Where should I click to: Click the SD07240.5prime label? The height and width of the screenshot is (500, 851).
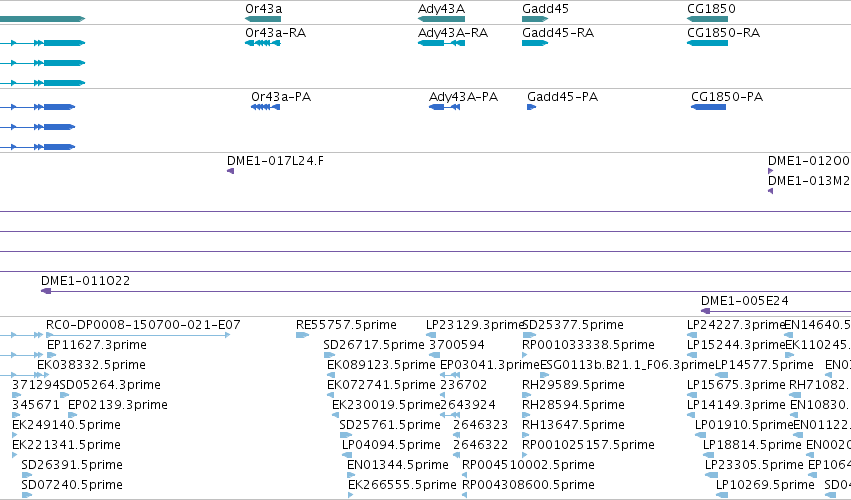pyautogui.click(x=72, y=485)
